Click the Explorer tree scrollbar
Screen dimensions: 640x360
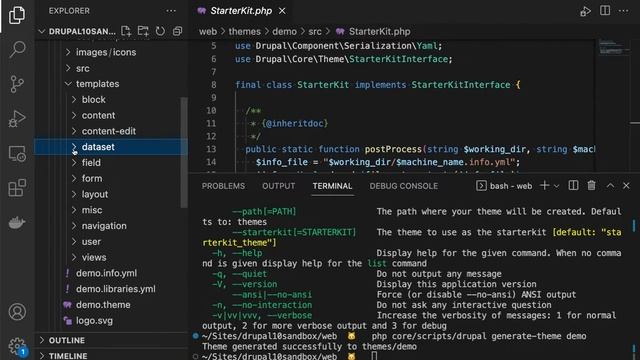[184, 151]
